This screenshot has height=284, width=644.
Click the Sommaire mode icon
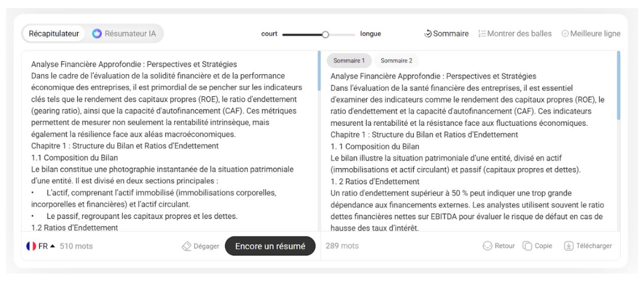tap(428, 34)
